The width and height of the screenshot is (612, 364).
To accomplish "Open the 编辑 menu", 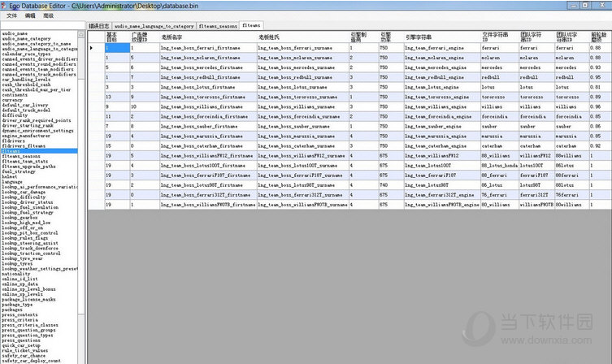I will 30,15.
